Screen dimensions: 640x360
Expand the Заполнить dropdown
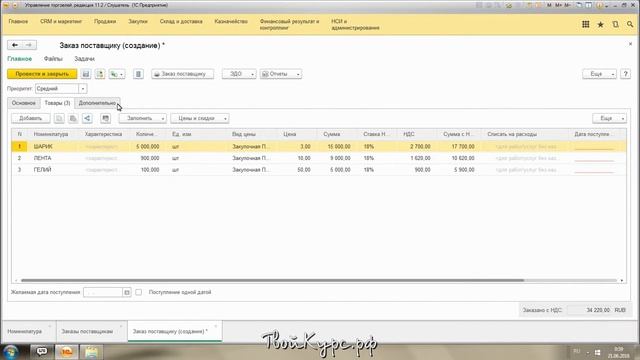(142, 118)
